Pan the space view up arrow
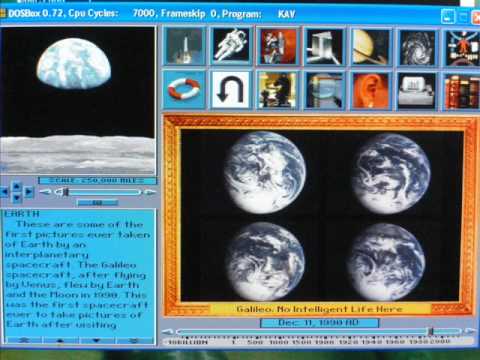 (17, 186)
